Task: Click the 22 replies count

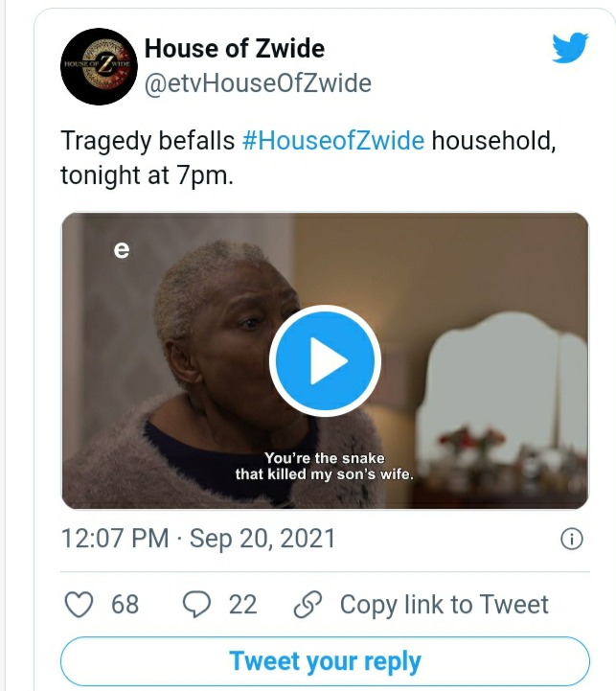Action: tap(242, 604)
